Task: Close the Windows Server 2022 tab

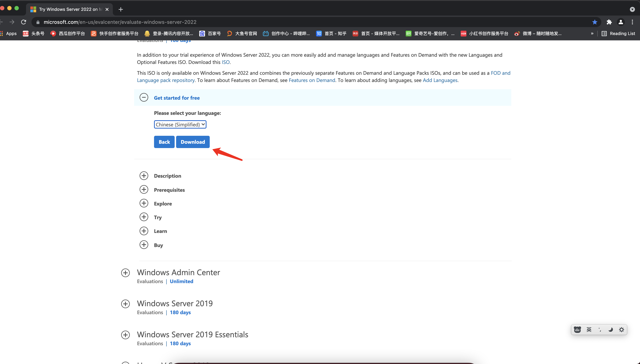Action: point(107,9)
